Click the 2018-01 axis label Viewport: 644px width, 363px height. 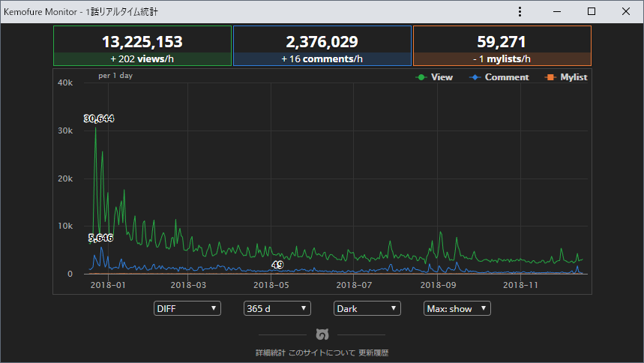tap(108, 285)
